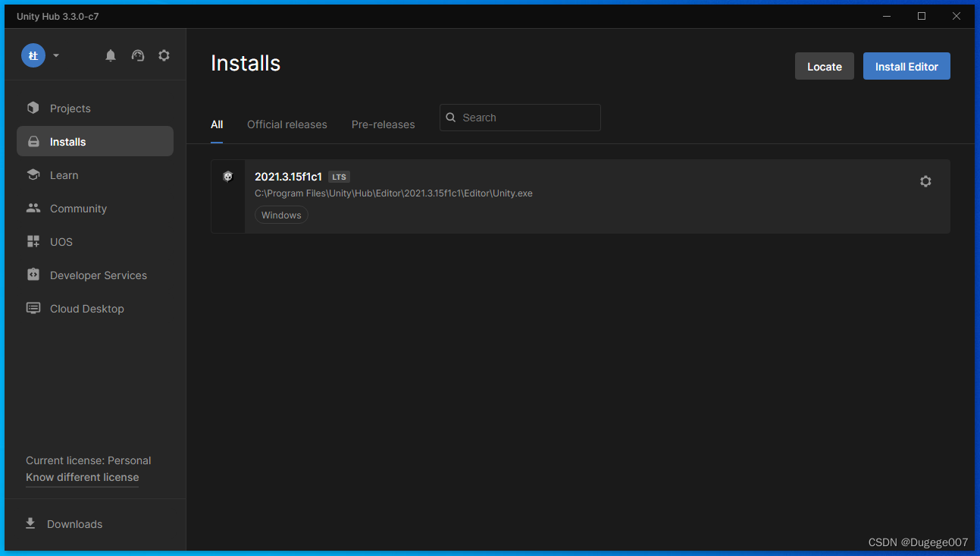Open the notifications bell

point(111,55)
